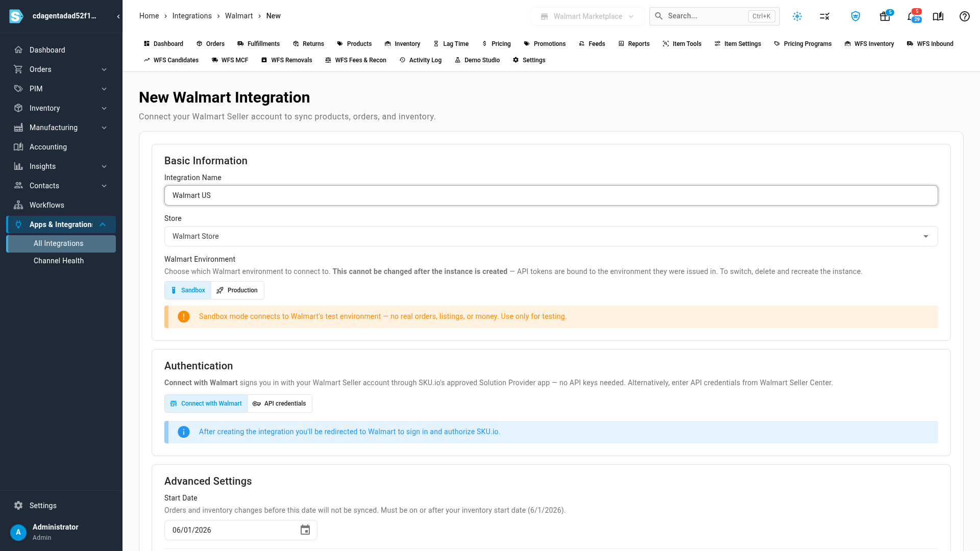Open the calendar picker icon for Start Date
The width and height of the screenshot is (980, 551).
(x=305, y=530)
